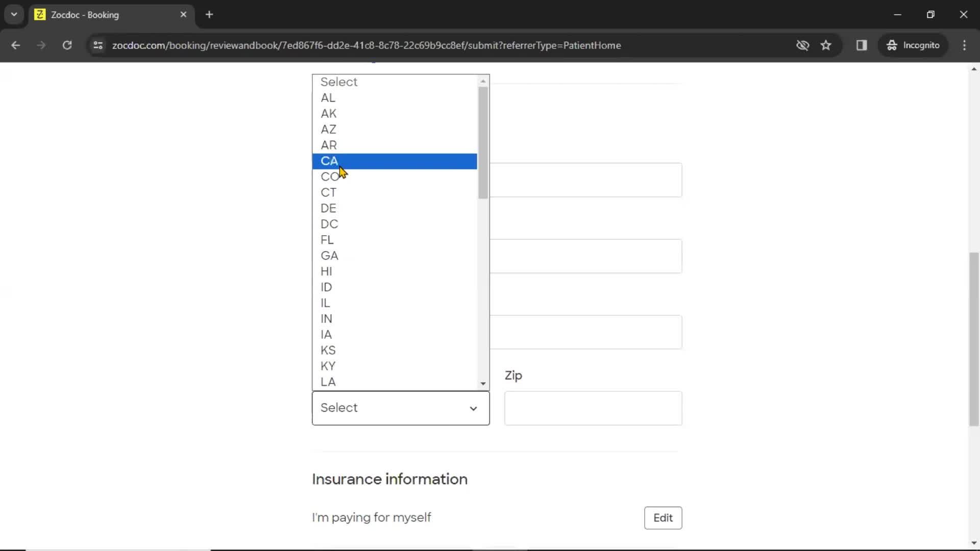Screen dimensions: 980x551
Task: Select DC from the state list
Action: coord(395,224)
